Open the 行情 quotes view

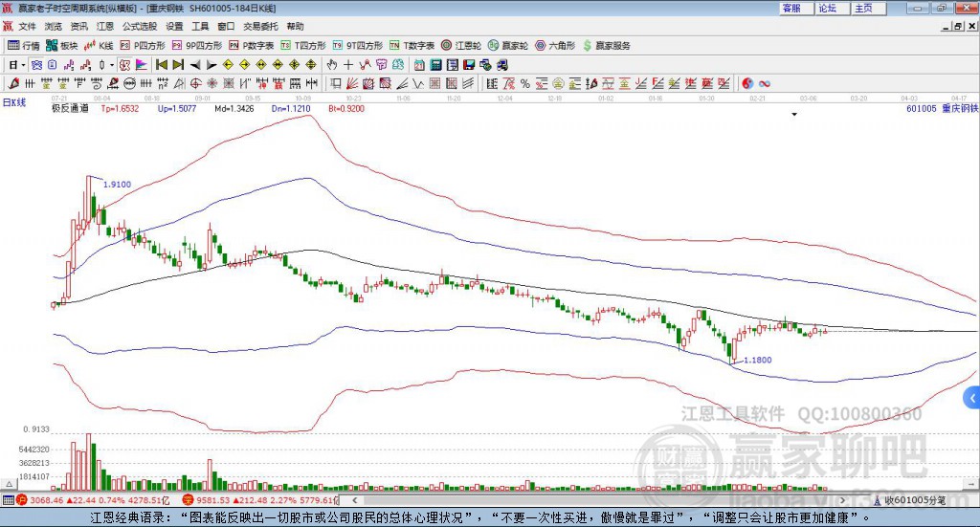coord(24,46)
